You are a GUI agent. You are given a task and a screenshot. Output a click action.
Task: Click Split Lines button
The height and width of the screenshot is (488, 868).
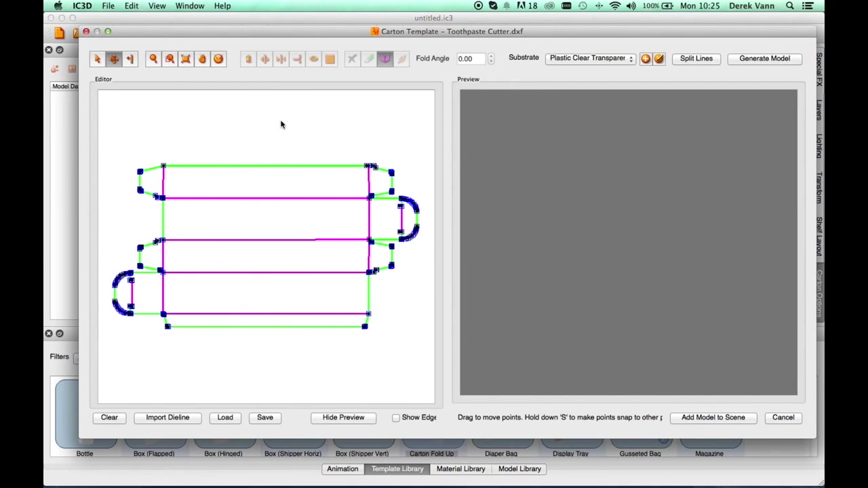point(696,58)
